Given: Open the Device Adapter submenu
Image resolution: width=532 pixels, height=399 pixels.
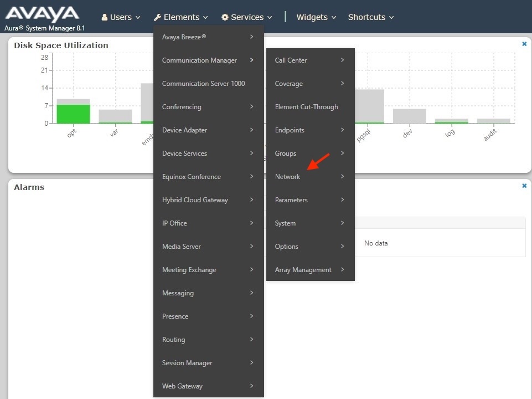Looking at the screenshot, I should 208,130.
